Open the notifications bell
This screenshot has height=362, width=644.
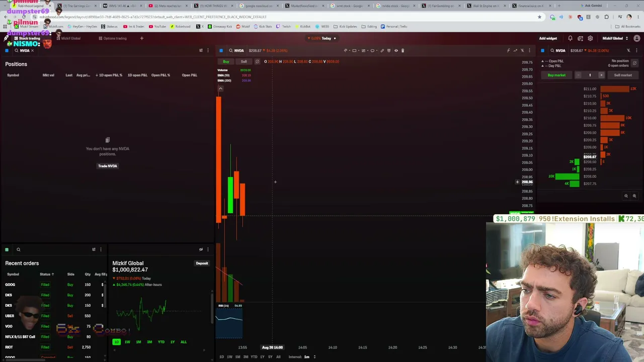click(570, 38)
